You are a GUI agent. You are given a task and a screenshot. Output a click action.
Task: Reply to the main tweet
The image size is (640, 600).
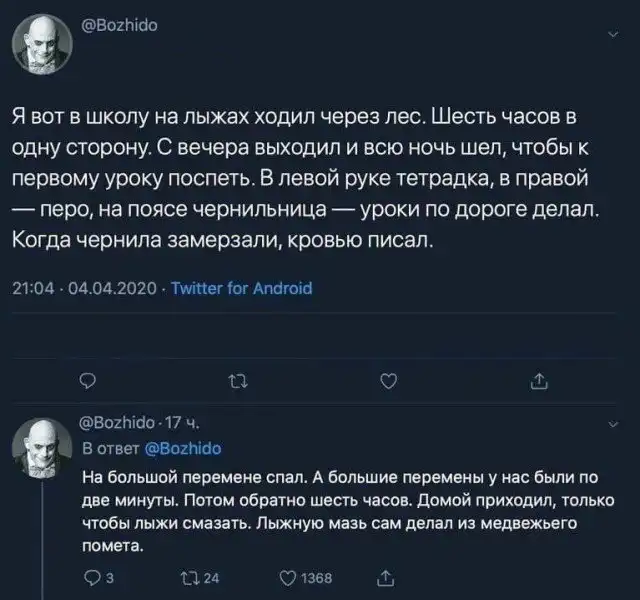point(87,377)
